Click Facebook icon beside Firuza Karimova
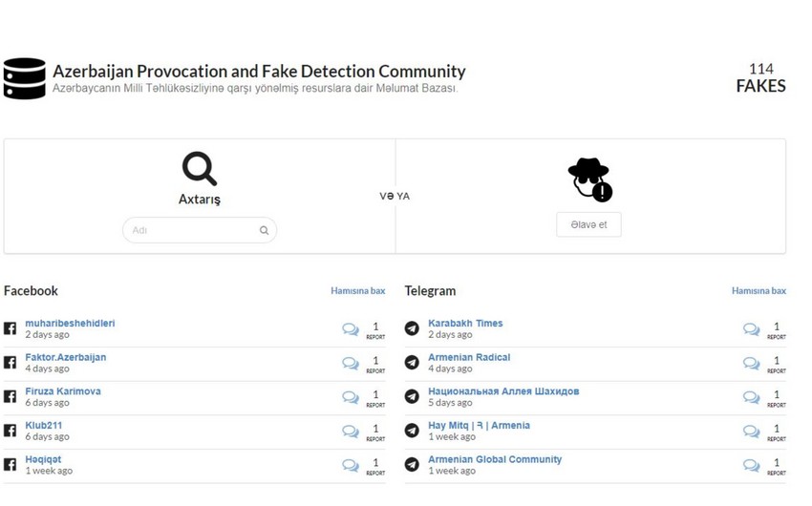 10,396
